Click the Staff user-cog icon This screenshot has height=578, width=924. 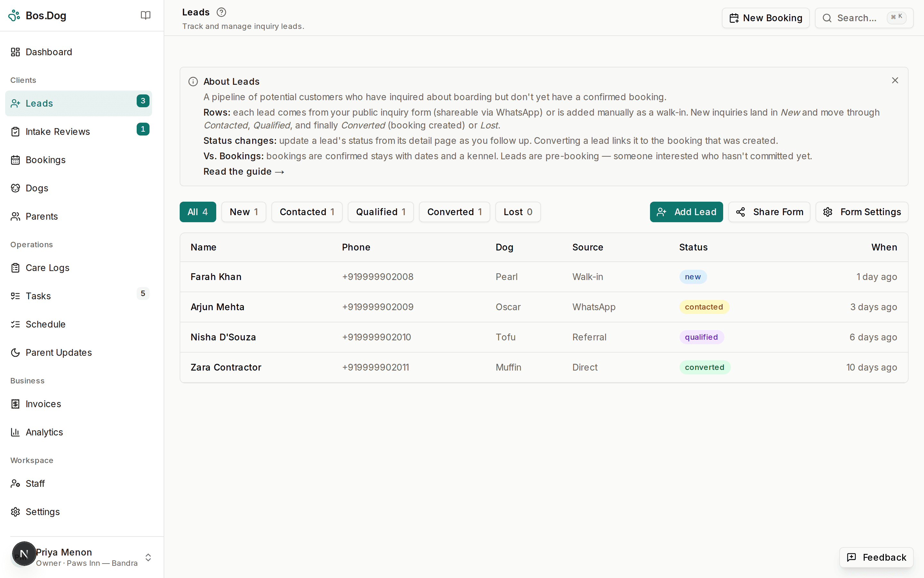coord(15,484)
